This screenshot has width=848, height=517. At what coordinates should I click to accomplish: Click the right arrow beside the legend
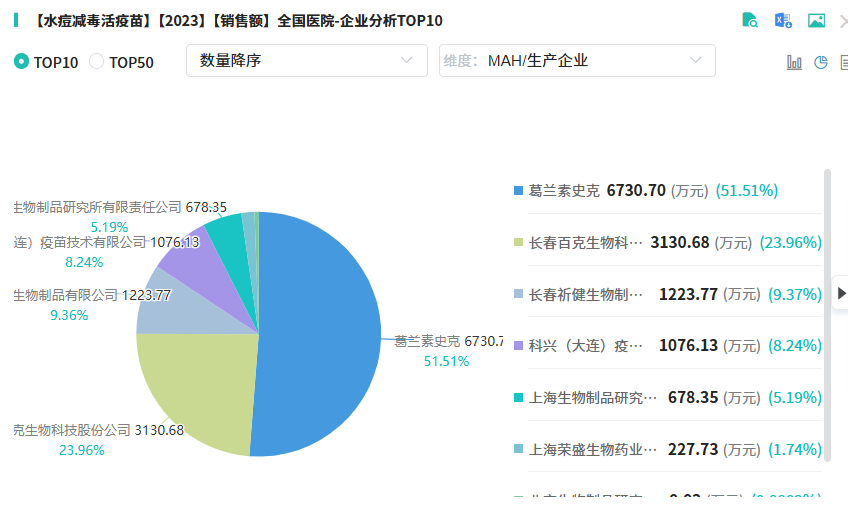tap(841, 293)
